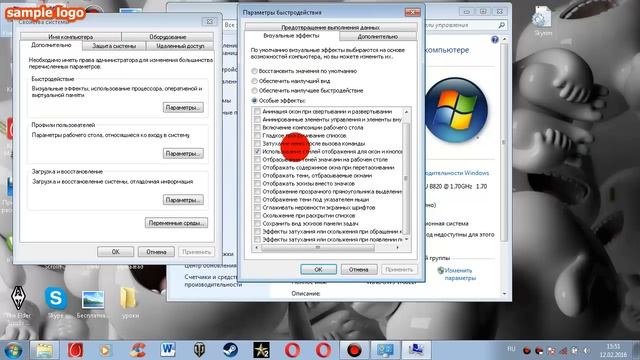640x360 pixels.
Task: Select the Бесплатна image shortcut on the desktop
Action: tap(92, 304)
